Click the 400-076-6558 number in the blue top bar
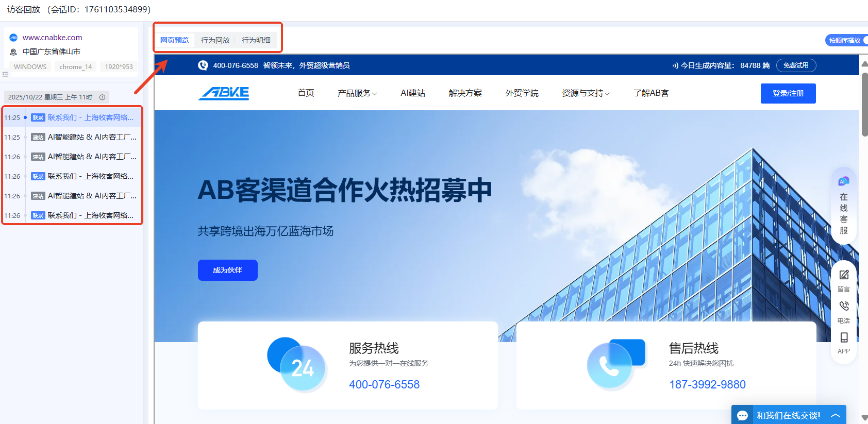The height and width of the screenshot is (424, 868). point(236,65)
